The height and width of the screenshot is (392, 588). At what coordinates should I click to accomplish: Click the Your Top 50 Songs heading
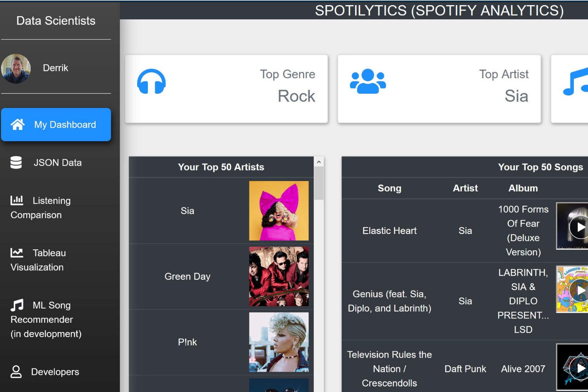(541, 167)
